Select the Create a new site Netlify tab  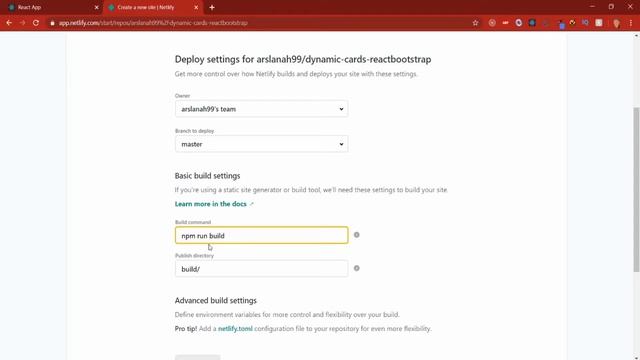[153, 7]
